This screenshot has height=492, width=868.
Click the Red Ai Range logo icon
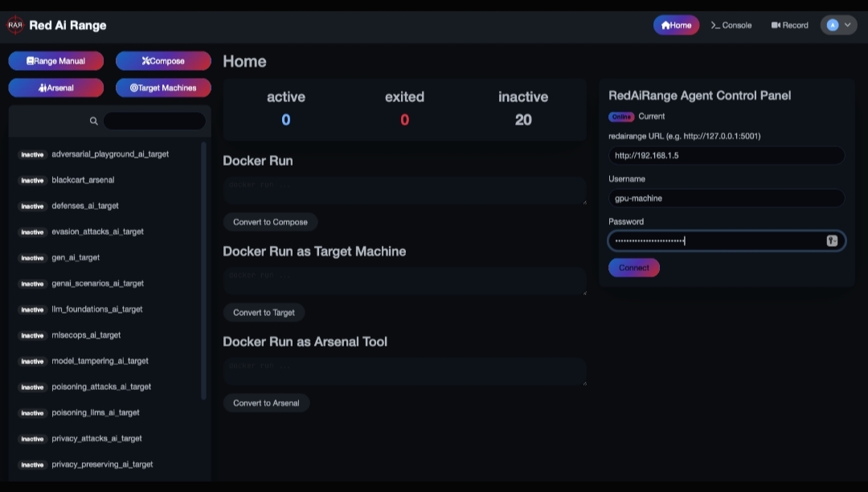(x=14, y=25)
